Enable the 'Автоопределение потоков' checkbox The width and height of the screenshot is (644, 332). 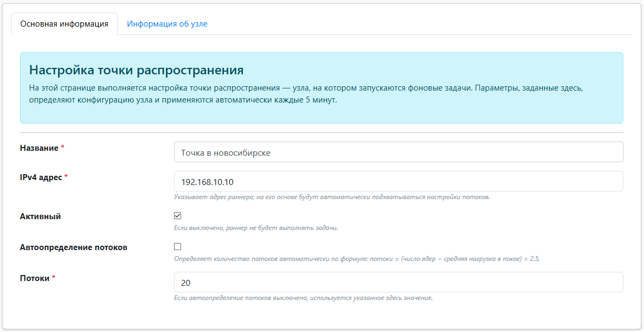tap(178, 247)
